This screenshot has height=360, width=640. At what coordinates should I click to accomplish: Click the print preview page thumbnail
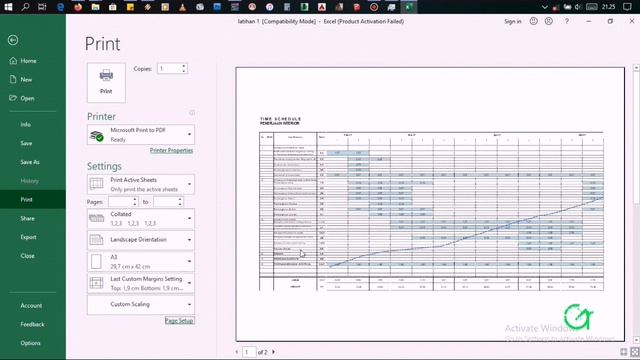pos(430,204)
